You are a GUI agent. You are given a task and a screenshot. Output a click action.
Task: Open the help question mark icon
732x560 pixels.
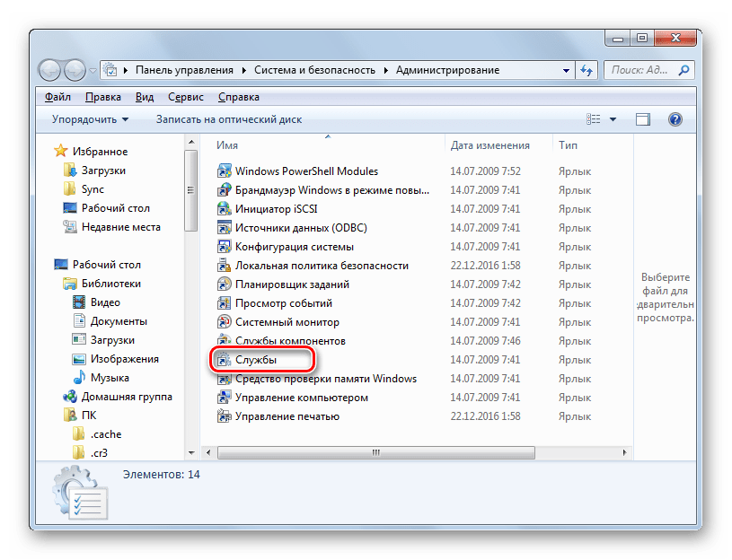click(675, 119)
